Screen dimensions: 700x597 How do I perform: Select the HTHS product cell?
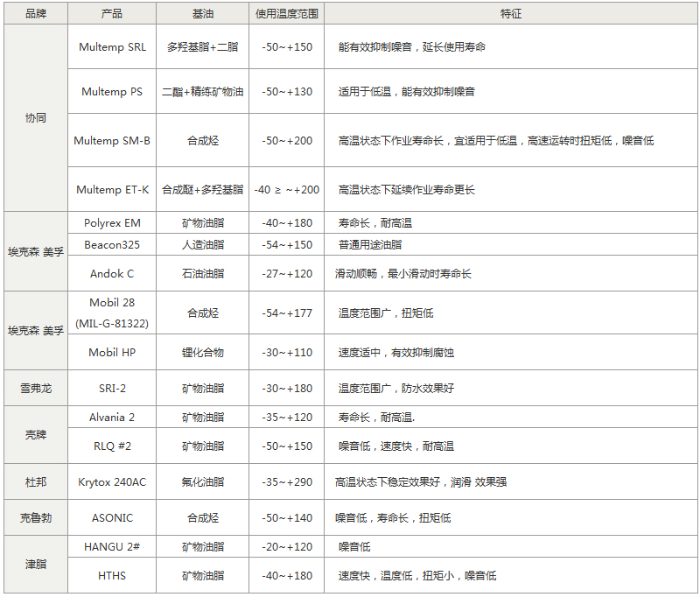click(112, 575)
